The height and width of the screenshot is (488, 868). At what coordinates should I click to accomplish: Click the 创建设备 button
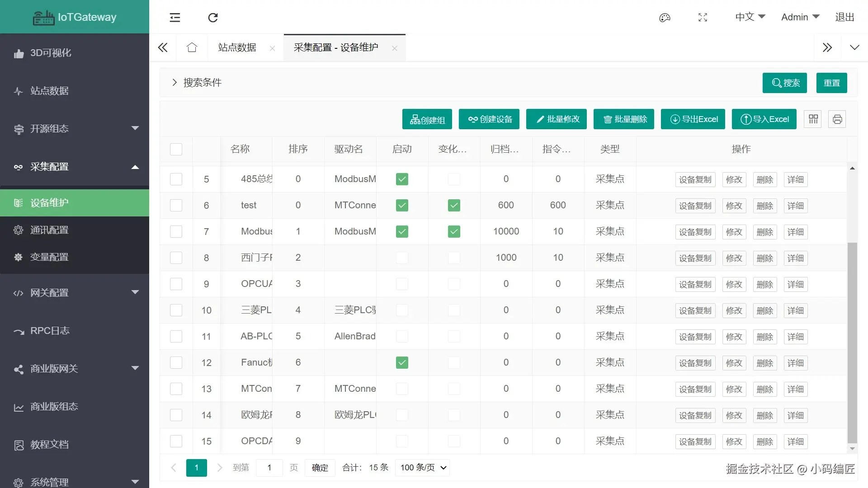tap(489, 119)
